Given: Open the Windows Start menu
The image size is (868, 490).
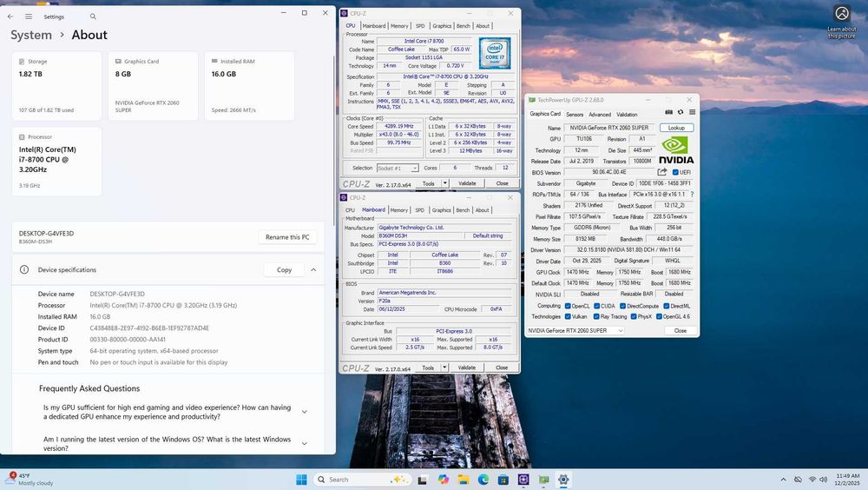Looking at the screenshot, I should (x=302, y=480).
